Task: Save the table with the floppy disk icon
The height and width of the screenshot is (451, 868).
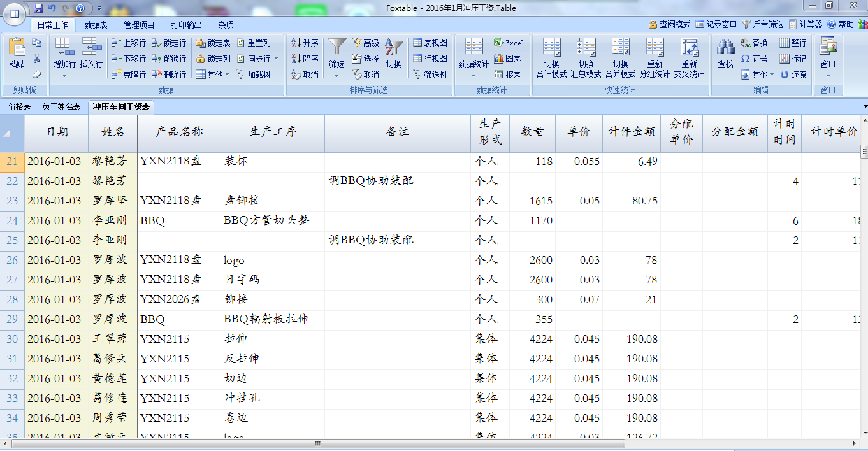Action: (x=39, y=8)
